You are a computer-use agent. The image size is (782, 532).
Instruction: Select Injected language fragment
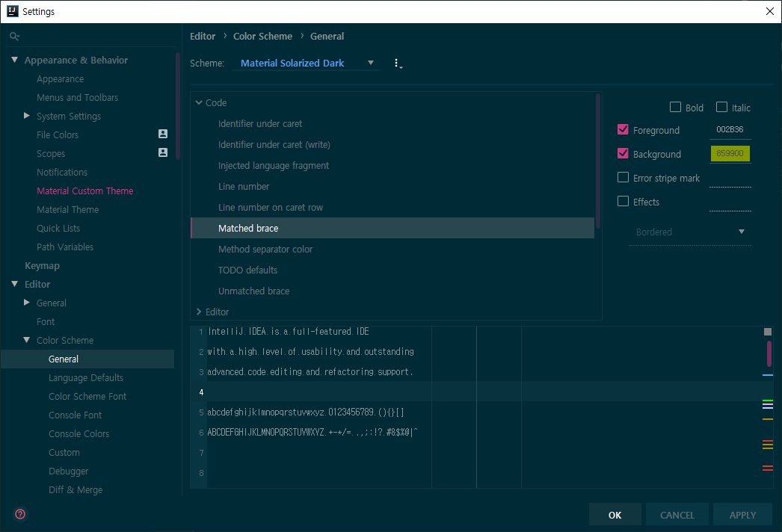[274, 166]
